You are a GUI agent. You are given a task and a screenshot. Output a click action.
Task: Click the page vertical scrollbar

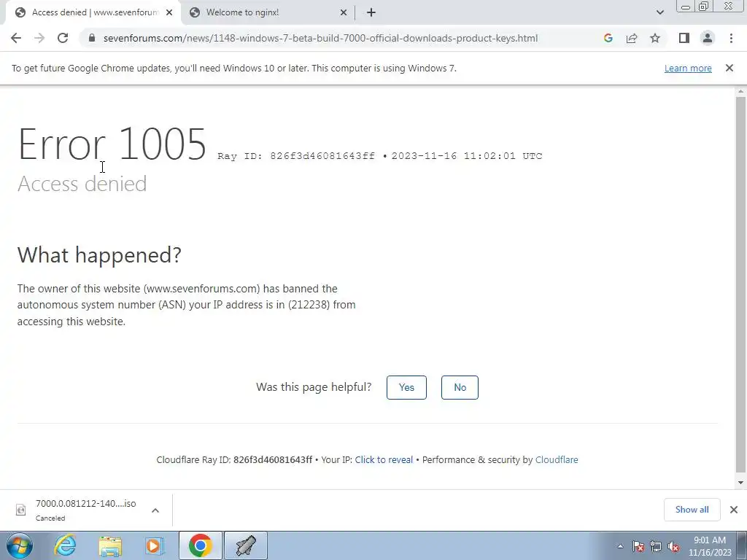[x=740, y=284]
